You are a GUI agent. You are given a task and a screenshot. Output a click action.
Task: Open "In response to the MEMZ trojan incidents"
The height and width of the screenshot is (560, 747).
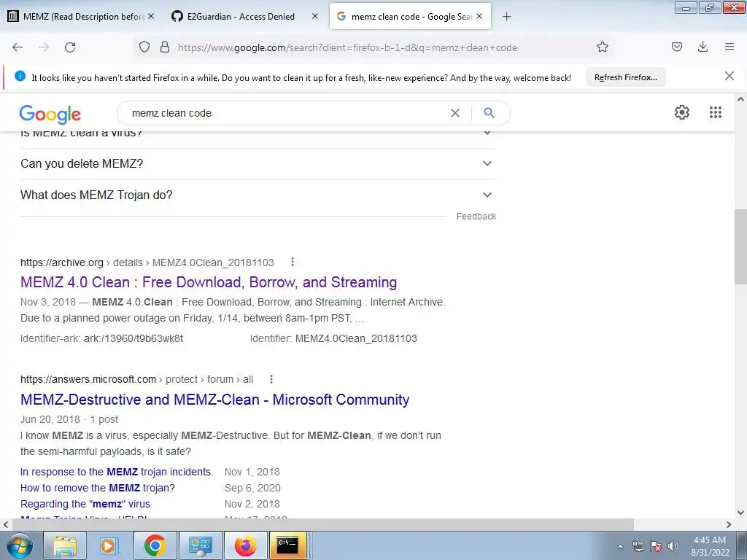tap(117, 472)
